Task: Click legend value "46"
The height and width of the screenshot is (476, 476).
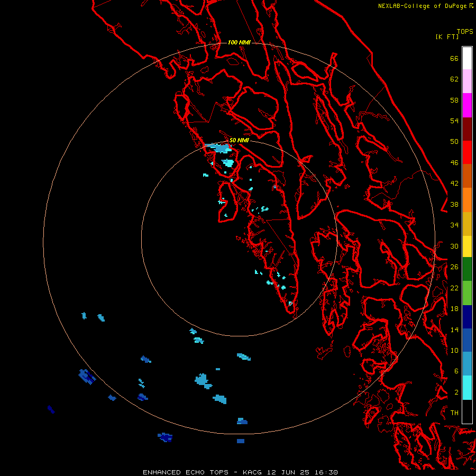Action: [x=454, y=163]
